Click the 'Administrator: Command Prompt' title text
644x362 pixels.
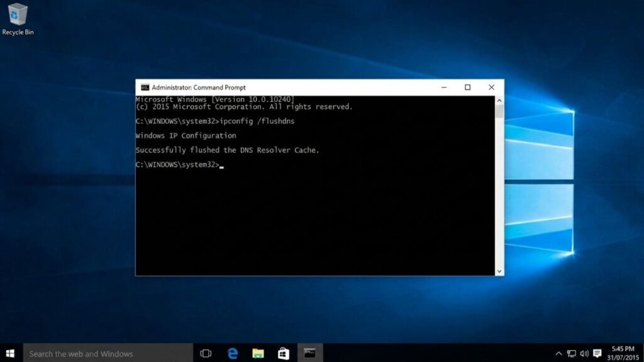(x=199, y=87)
